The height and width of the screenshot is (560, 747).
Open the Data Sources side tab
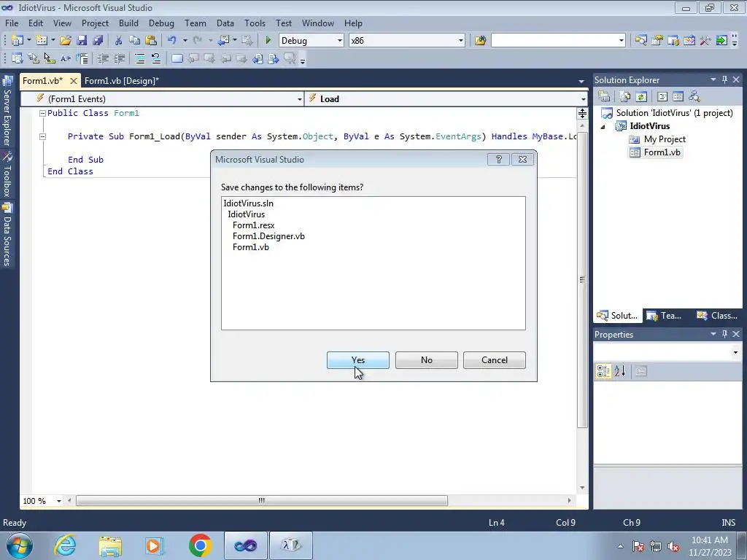[7, 235]
